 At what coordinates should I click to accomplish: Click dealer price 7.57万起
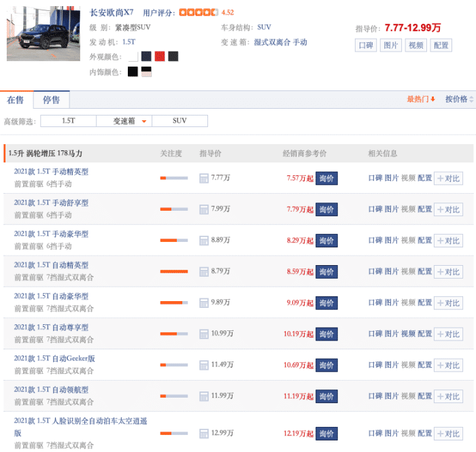point(300,178)
